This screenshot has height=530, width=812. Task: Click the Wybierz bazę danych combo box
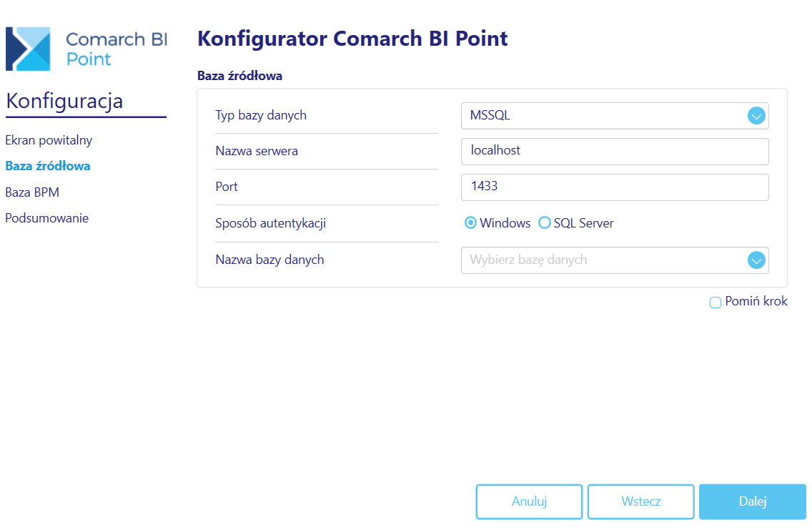coord(615,260)
